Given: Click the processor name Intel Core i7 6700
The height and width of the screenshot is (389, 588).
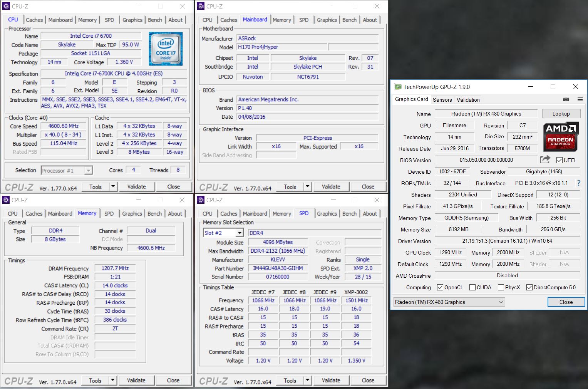Looking at the screenshot, I should click(x=91, y=36).
